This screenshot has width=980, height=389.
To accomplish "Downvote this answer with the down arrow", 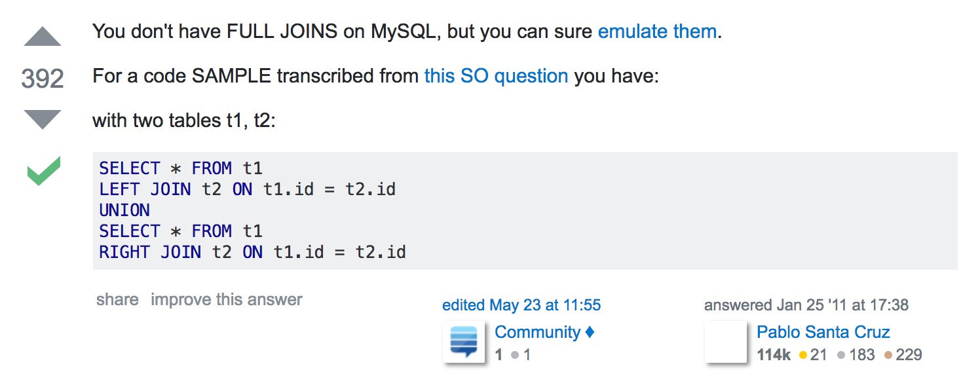I will coord(43,120).
